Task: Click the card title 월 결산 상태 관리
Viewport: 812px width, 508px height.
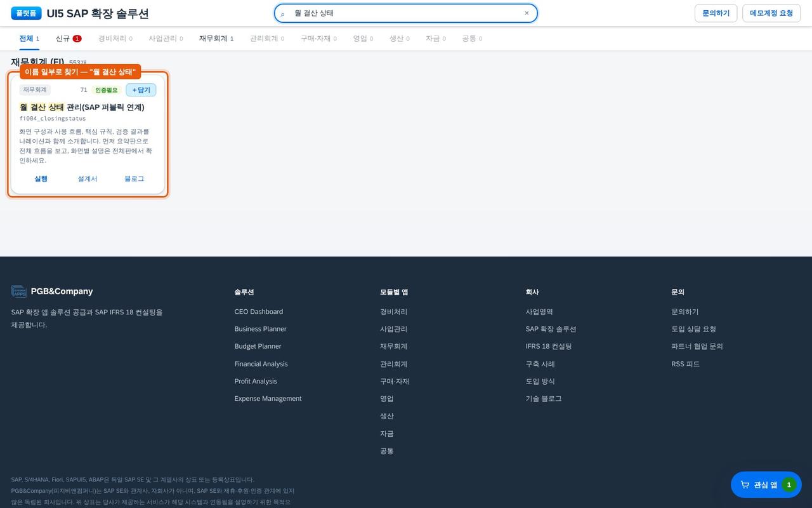Action: coord(82,107)
